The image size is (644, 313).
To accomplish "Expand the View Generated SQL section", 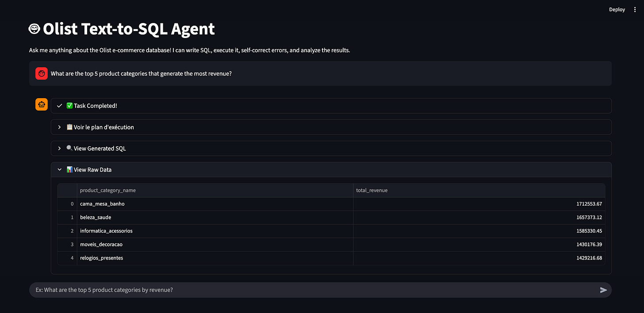I will click(332, 148).
